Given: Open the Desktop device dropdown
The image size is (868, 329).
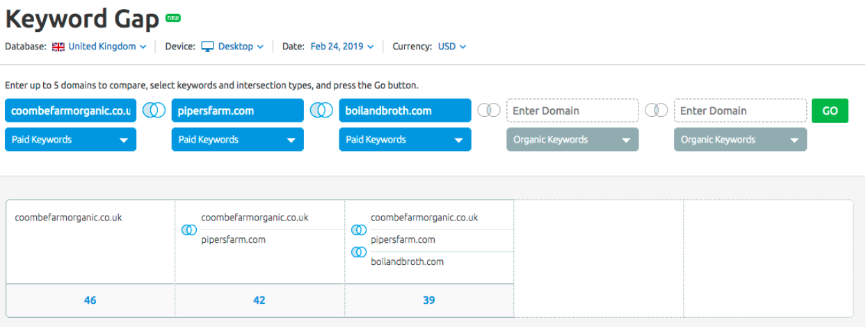Looking at the screenshot, I should click(x=241, y=47).
